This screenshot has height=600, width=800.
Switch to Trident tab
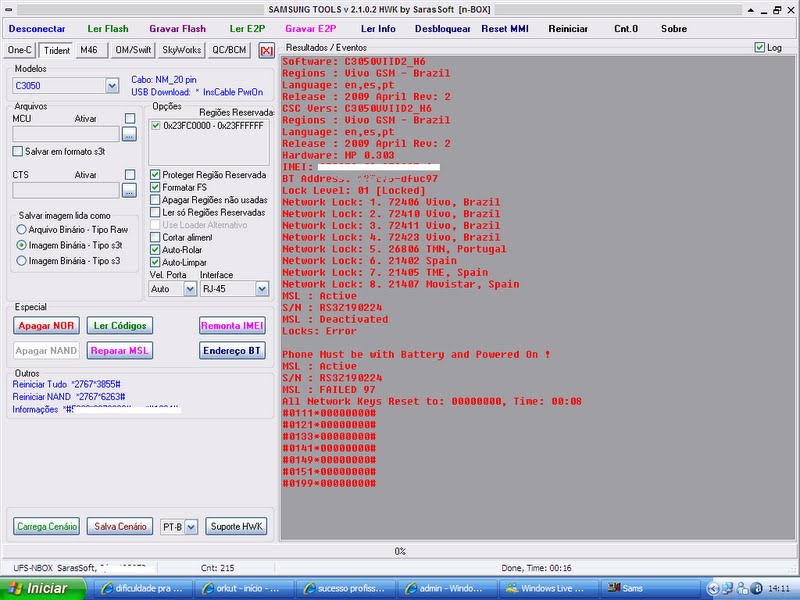click(x=56, y=51)
